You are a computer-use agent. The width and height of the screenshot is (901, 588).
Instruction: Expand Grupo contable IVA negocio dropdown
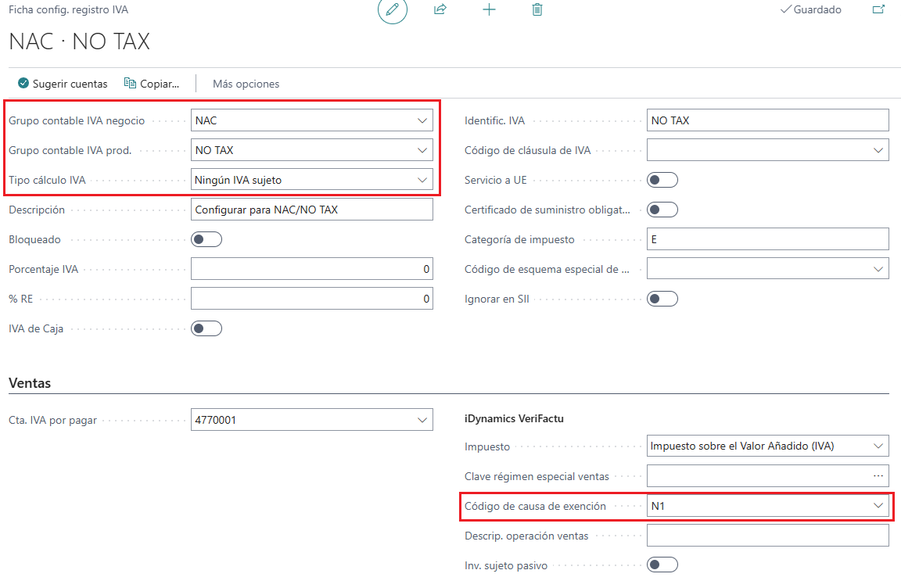point(423,121)
